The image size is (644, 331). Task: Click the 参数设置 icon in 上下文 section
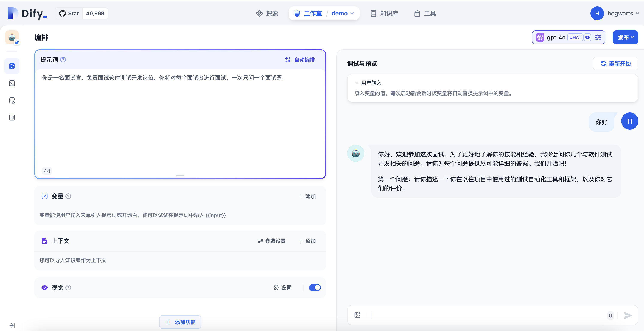click(x=260, y=241)
